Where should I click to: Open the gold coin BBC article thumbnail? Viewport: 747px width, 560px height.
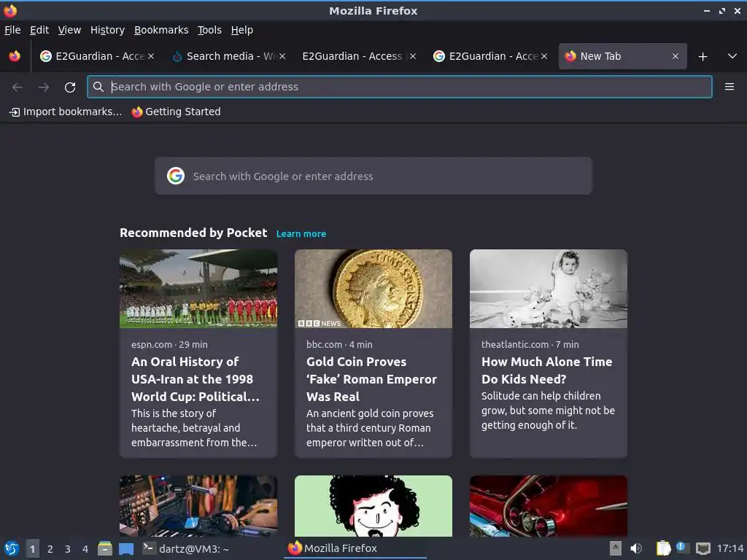[373, 289]
